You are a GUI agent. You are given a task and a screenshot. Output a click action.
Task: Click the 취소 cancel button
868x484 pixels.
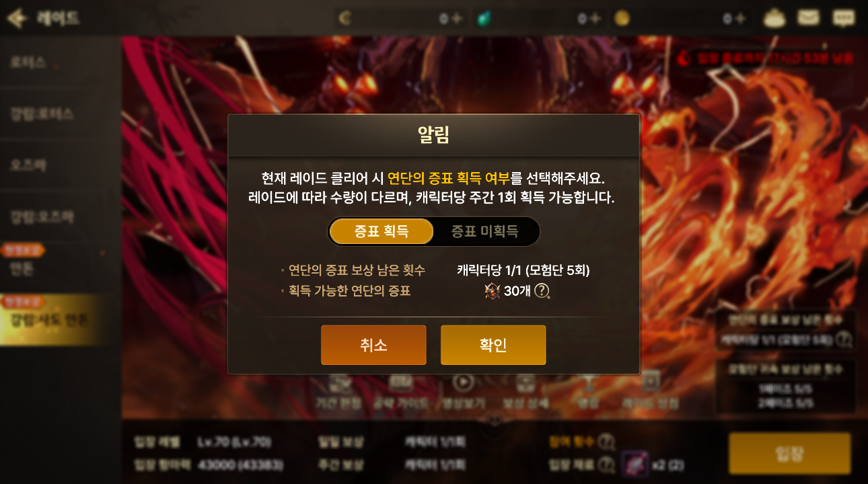[373, 345]
